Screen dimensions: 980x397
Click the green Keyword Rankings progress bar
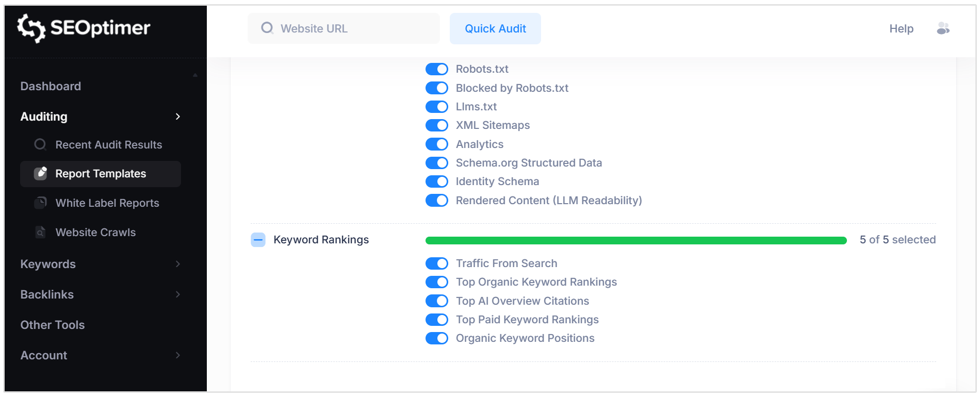tap(635, 240)
